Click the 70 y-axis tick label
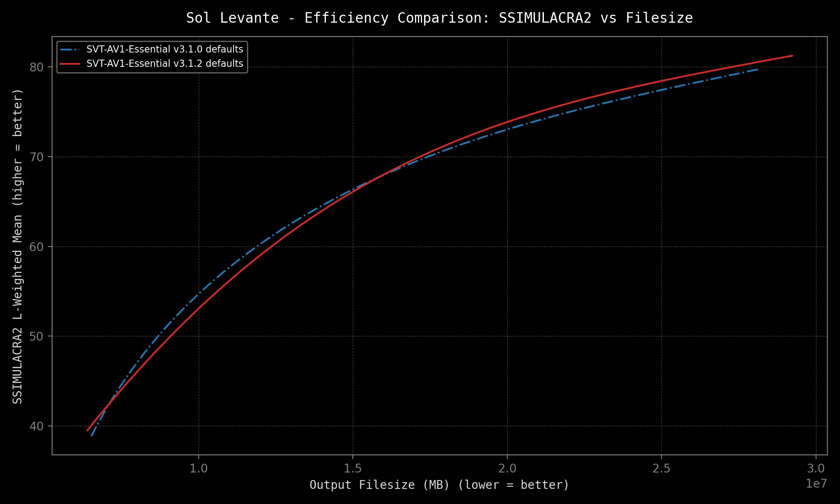The width and height of the screenshot is (840, 504). (37, 157)
